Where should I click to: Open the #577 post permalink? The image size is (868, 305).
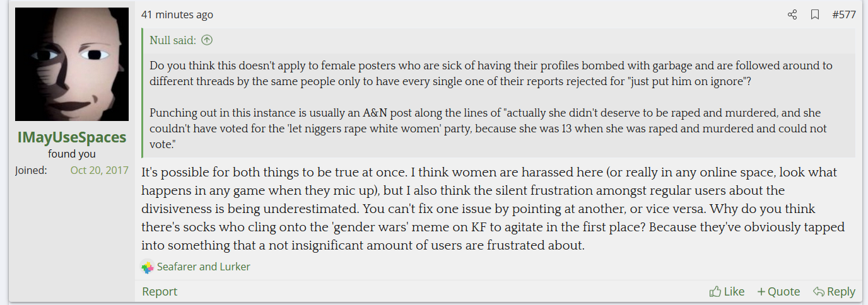pyautogui.click(x=844, y=14)
